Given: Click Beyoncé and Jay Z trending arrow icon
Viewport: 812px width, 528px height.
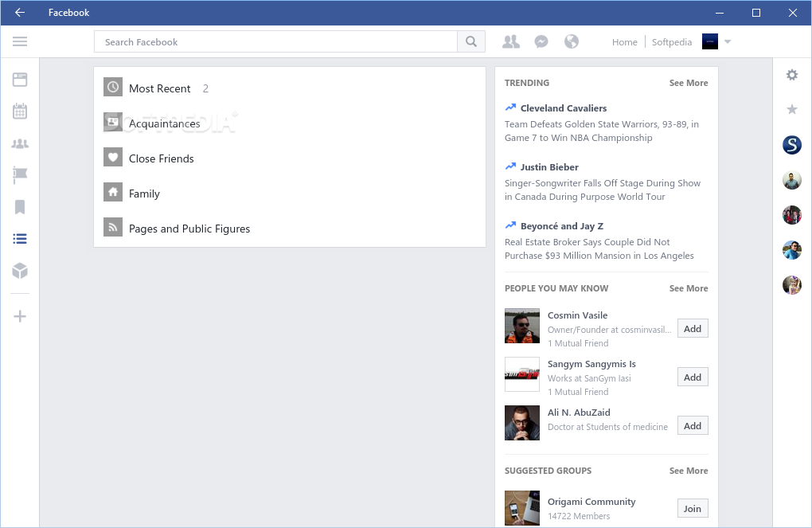Looking at the screenshot, I should [510, 225].
